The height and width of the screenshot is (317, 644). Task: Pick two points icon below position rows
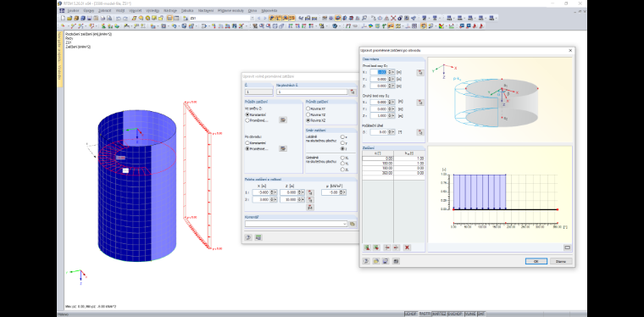(310, 207)
